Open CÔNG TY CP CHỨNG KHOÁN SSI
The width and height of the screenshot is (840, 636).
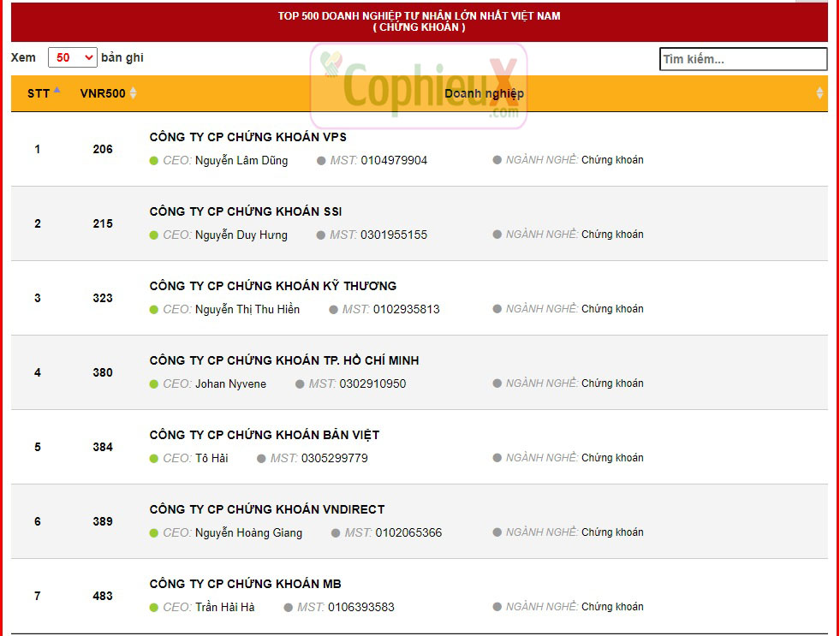[246, 211]
